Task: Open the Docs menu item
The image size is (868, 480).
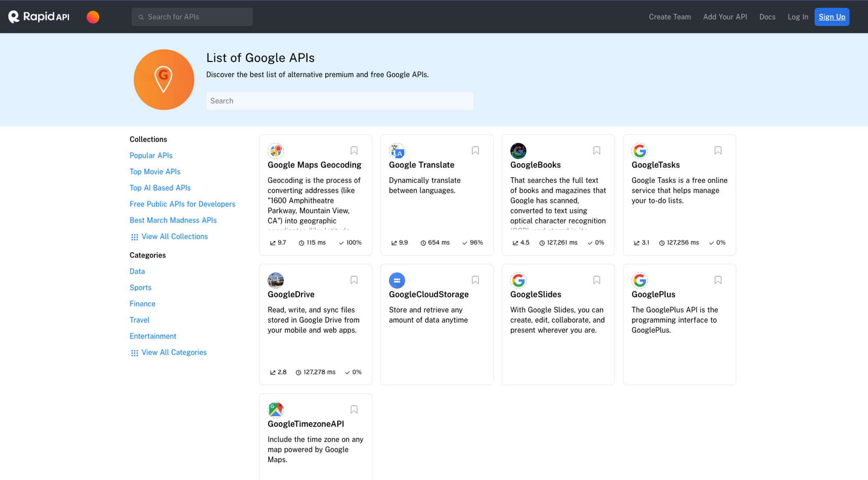Action: point(767,17)
